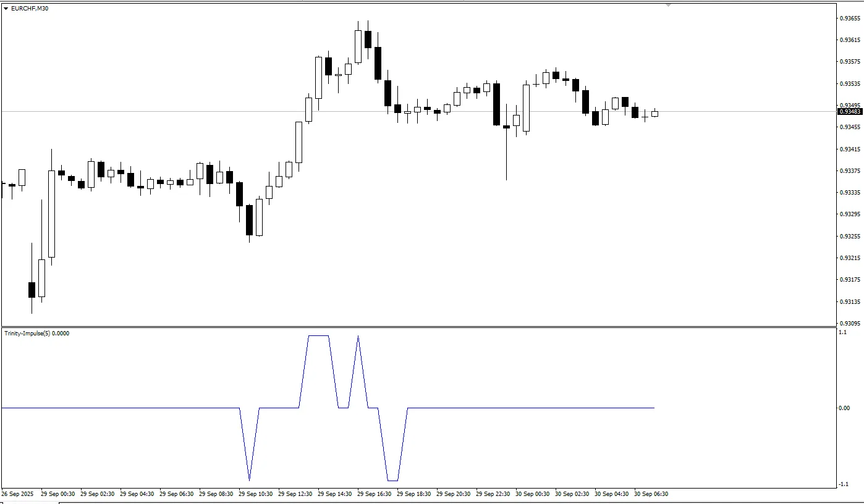Click the 30 Sep 06:30 time label
The width and height of the screenshot is (864, 504).
(x=651, y=494)
